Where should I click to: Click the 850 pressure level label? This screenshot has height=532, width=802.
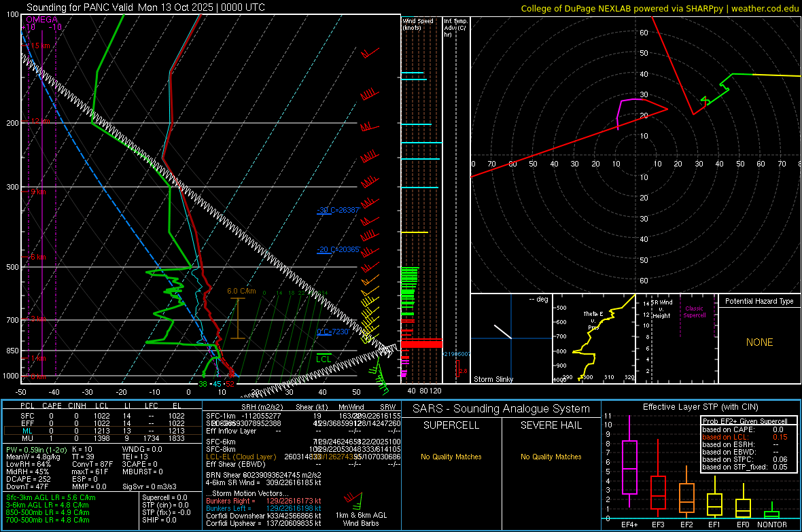tap(12, 351)
